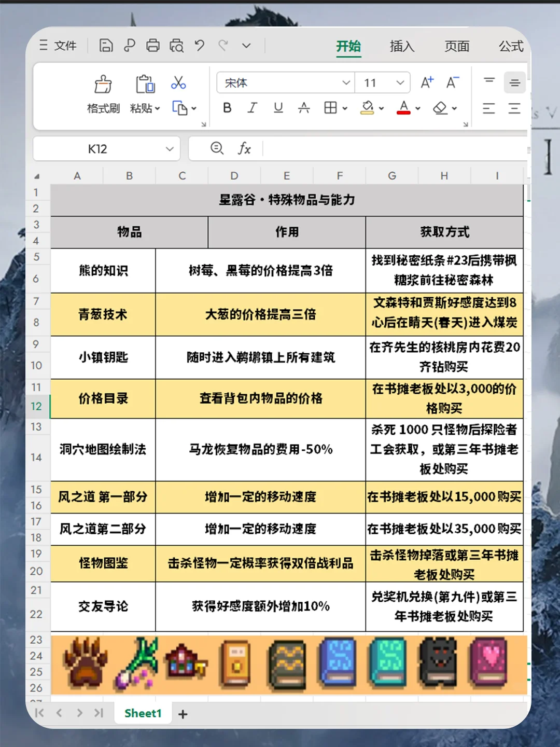Click the bear paw item image
This screenshot has height=747, width=560.
[85, 663]
